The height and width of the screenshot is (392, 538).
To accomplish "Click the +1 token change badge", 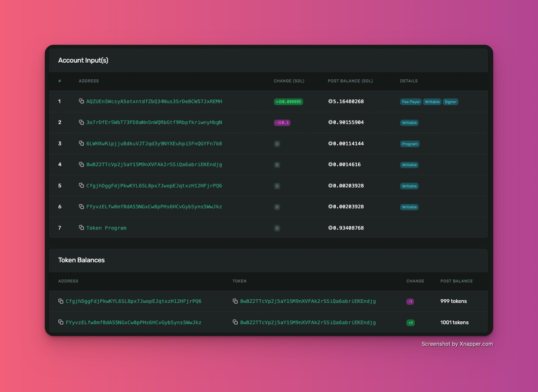I will 410,323.
